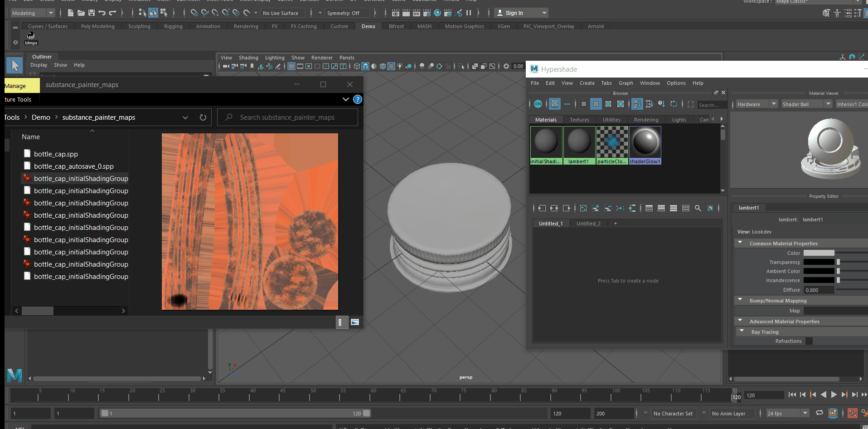The width and height of the screenshot is (868, 429).
Task: Toggle the Hypershade browser ON button
Action: [x=538, y=104]
